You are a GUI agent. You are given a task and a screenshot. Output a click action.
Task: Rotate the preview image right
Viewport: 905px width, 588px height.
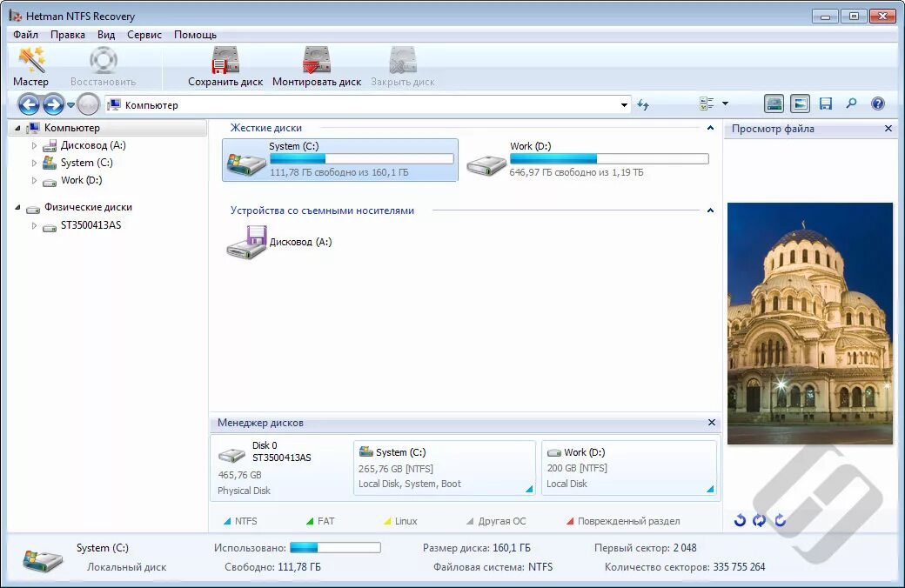780,520
